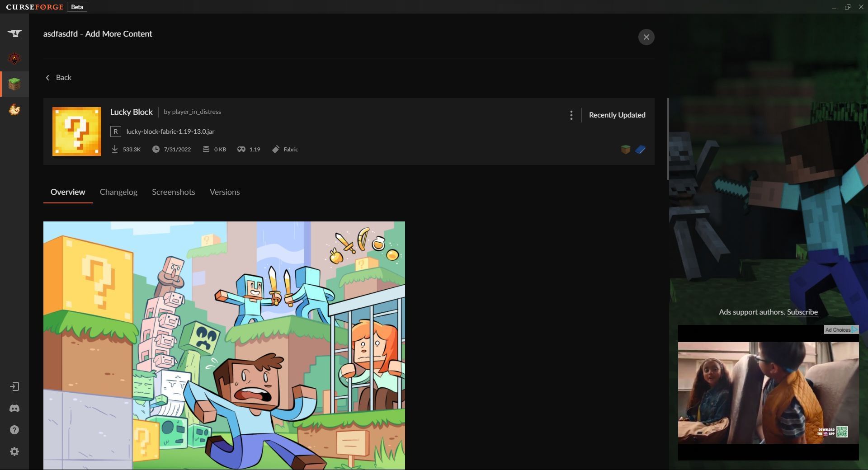
Task: Switch to the Changelog tab
Action: 118,192
